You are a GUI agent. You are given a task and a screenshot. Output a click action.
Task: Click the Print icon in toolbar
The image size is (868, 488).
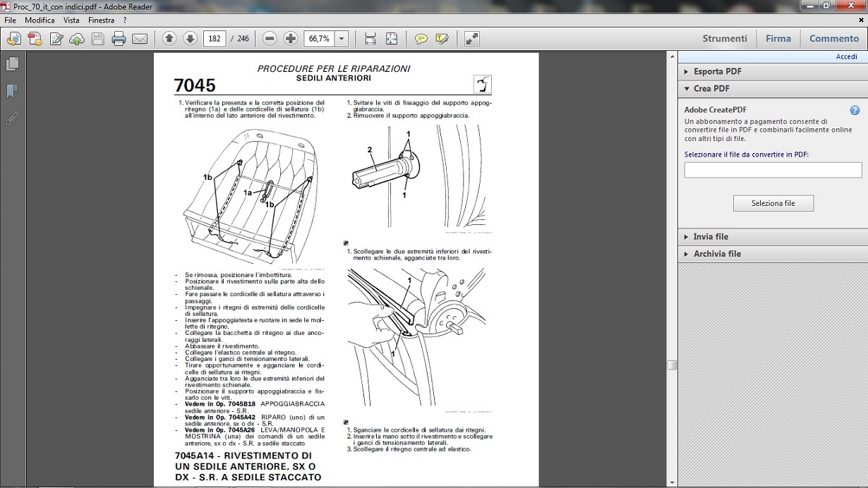pos(119,39)
